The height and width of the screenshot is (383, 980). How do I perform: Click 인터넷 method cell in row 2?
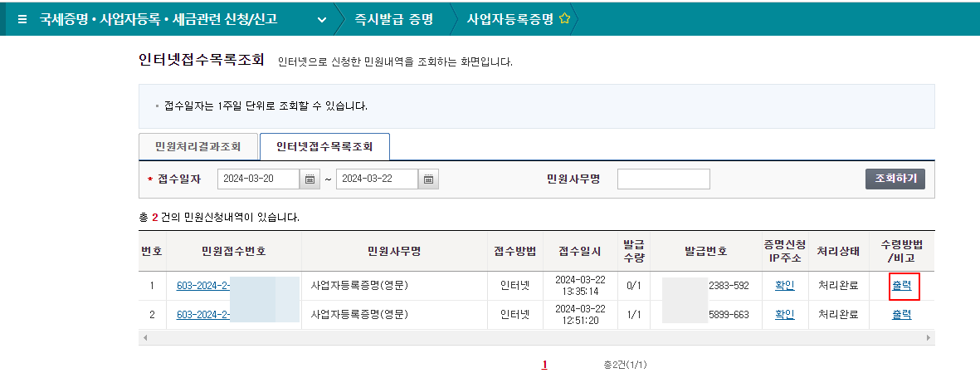515,315
